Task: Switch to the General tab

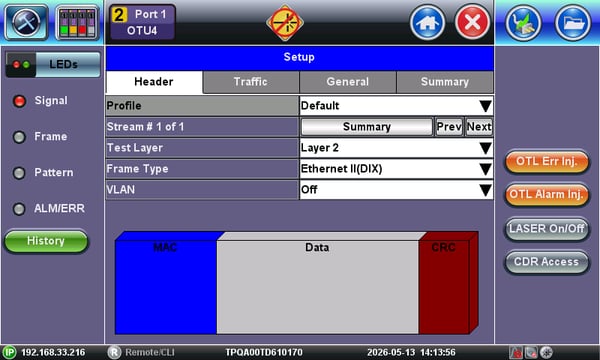Action: (347, 82)
